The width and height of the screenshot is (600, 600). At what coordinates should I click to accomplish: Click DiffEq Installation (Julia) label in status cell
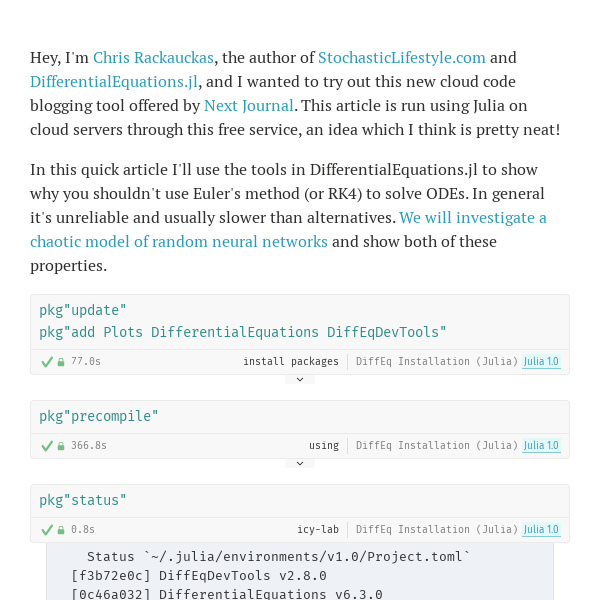(437, 530)
